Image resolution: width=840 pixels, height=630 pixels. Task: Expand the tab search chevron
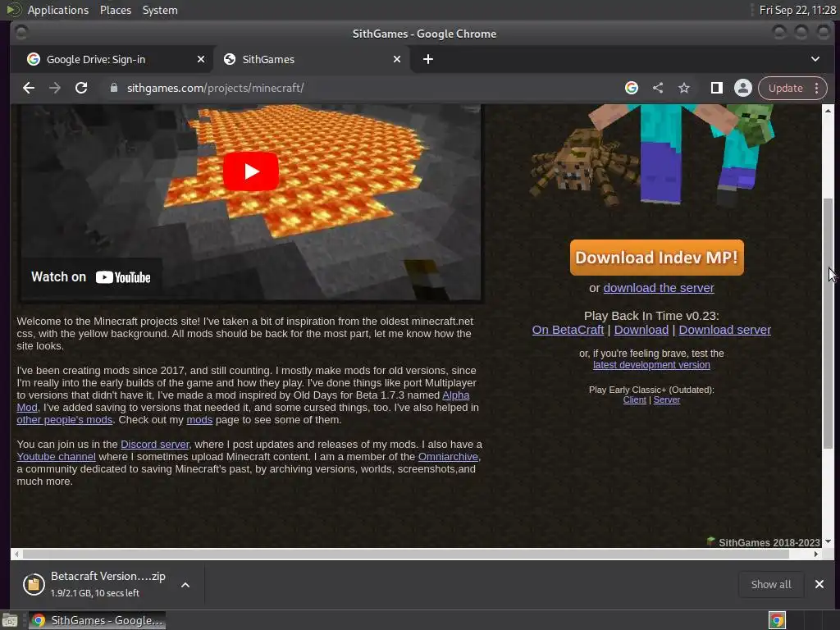[815, 59]
